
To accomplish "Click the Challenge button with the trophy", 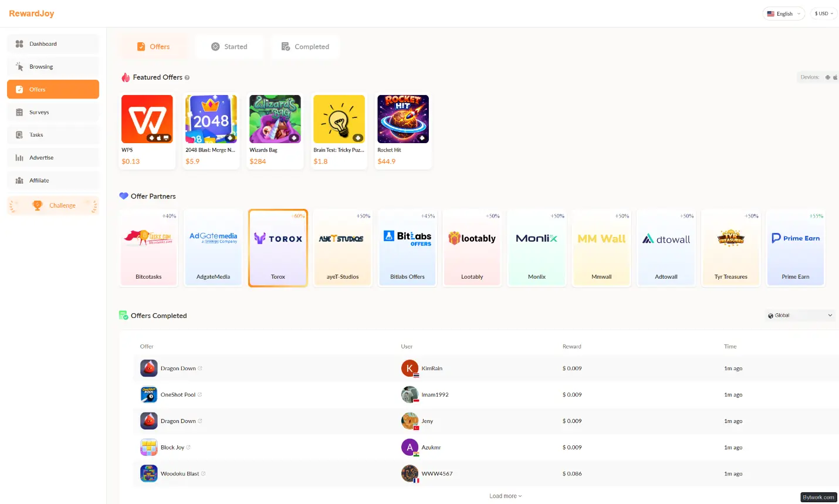I will (x=53, y=206).
